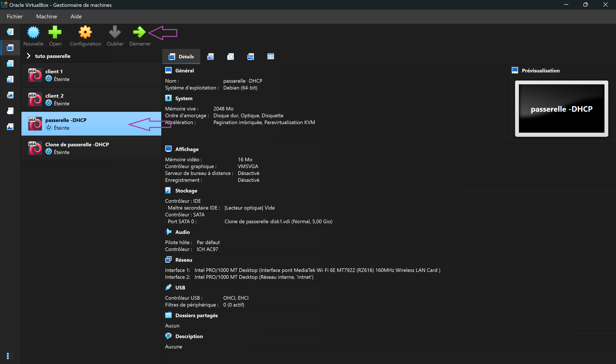
Task: Click the passerelle -DHCP preview thumbnail
Action: pos(561,109)
